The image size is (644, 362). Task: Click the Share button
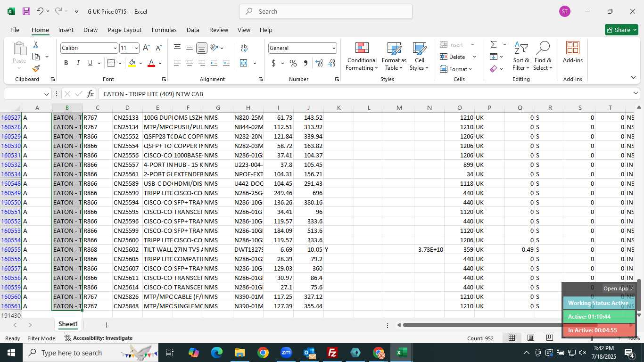(x=621, y=30)
